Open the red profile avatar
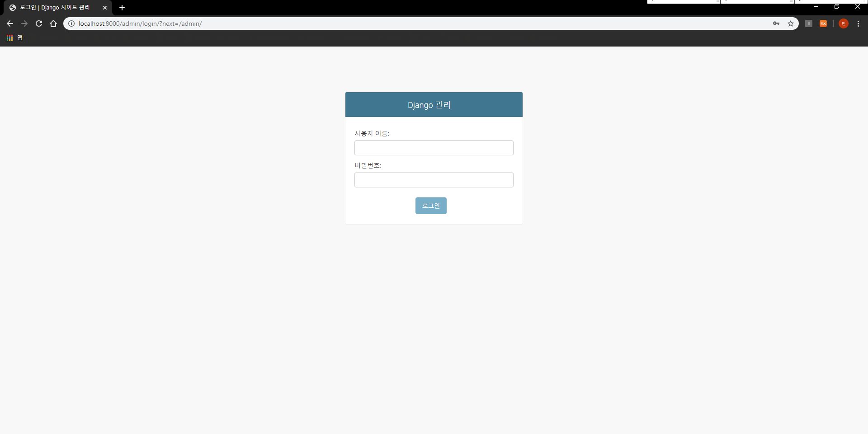Screen dimensions: 868x434 pyautogui.click(x=844, y=23)
